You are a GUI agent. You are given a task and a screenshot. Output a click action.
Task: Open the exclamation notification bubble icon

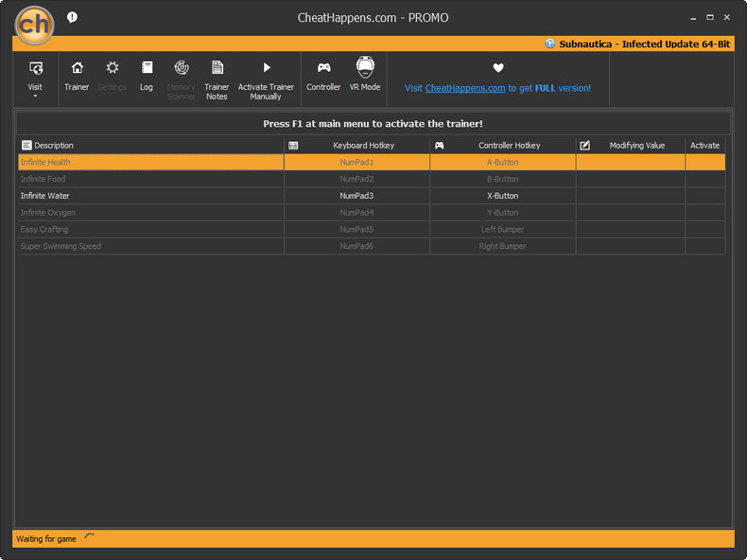pos(72,18)
